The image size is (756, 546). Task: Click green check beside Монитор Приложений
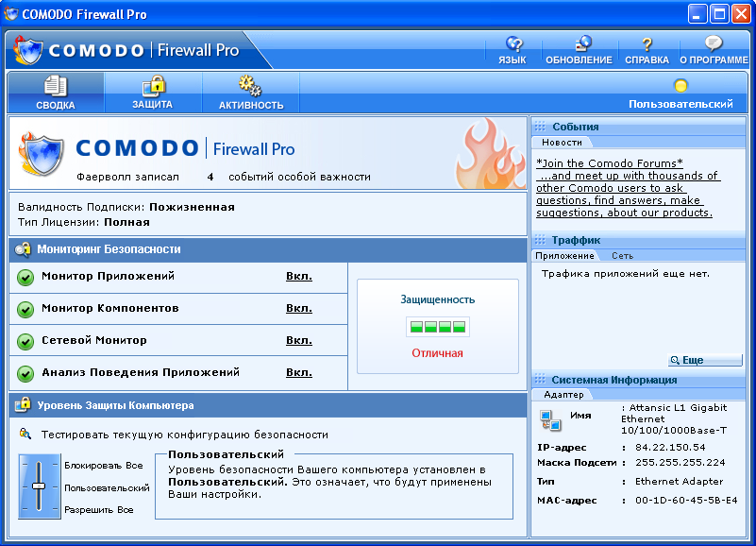[25, 278]
